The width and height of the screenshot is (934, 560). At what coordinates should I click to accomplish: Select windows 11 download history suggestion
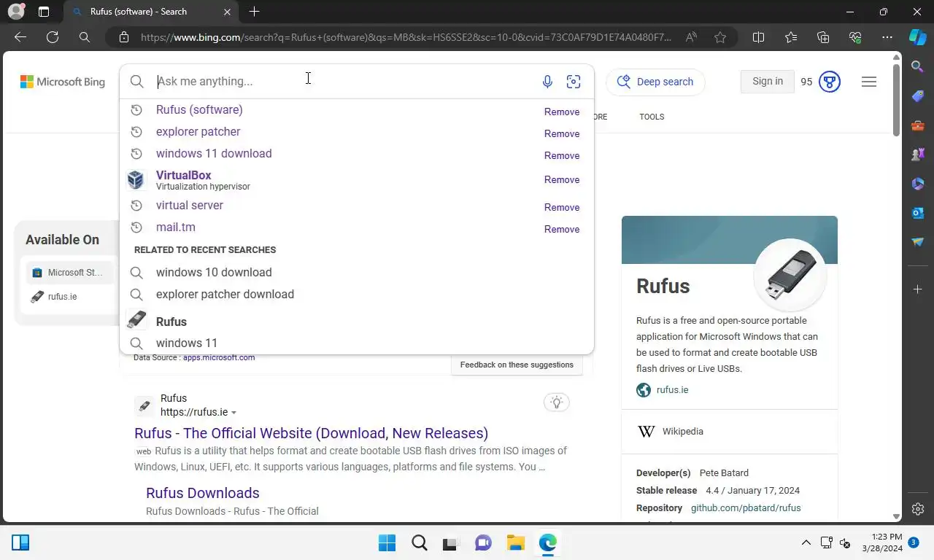[x=214, y=154]
